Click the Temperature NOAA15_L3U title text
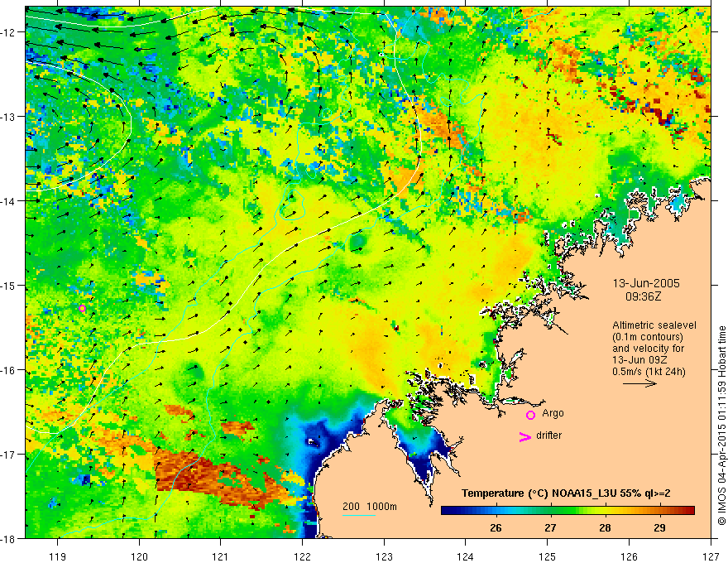The width and height of the screenshot is (728, 563). (x=566, y=493)
